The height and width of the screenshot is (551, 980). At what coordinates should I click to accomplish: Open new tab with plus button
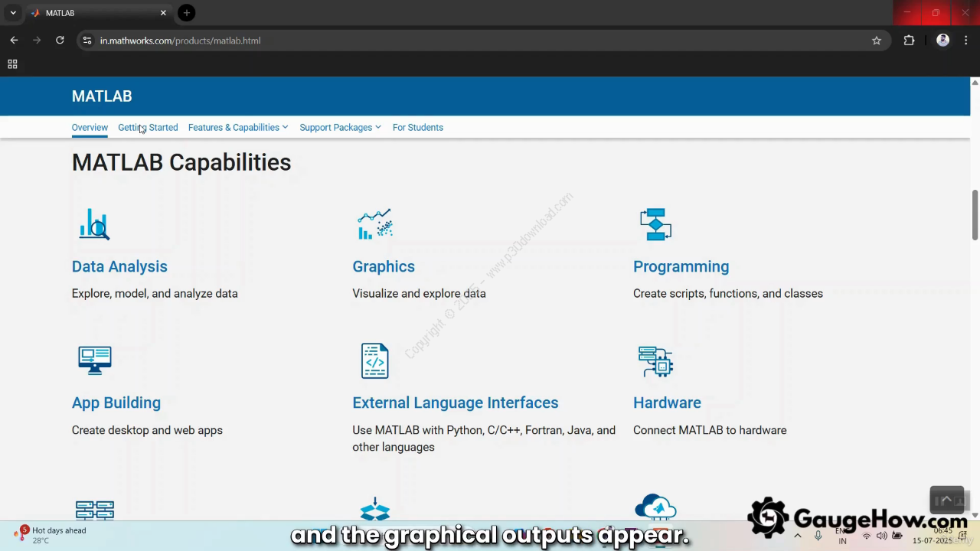click(x=186, y=13)
